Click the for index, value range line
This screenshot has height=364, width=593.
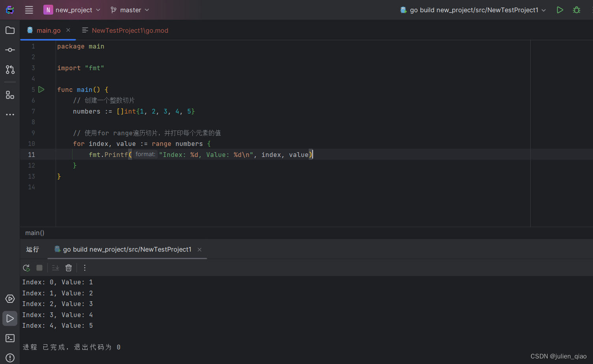click(x=142, y=144)
